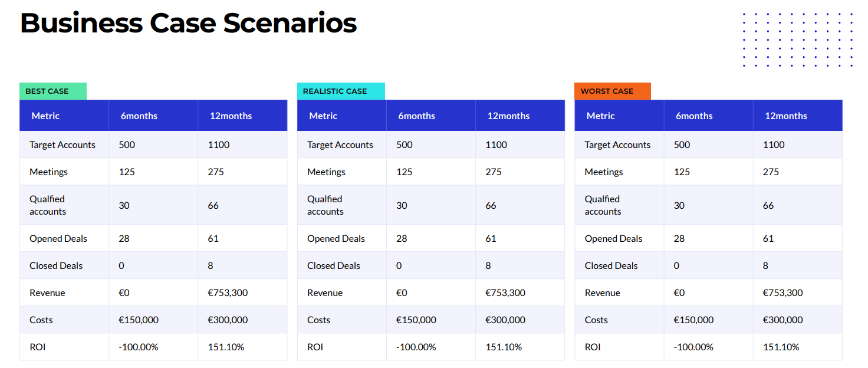
Task: Select 'ROI' label in Best Case table
Action: 37,347
